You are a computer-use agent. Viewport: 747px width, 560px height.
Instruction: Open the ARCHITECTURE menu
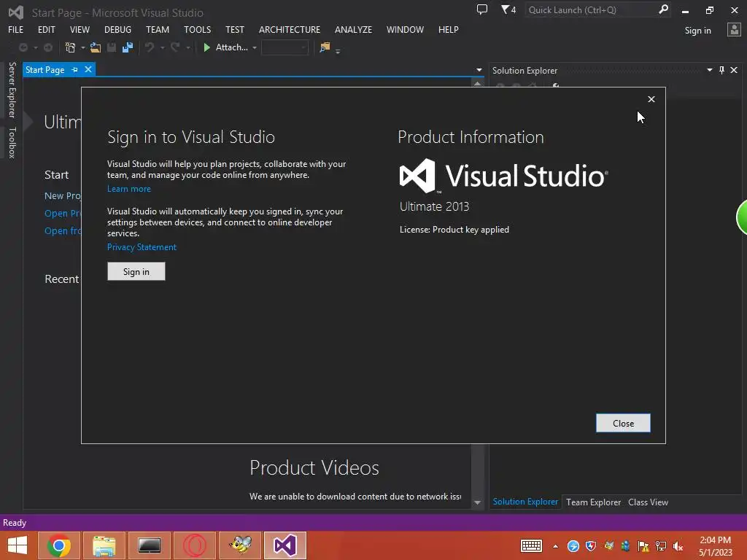coord(289,29)
